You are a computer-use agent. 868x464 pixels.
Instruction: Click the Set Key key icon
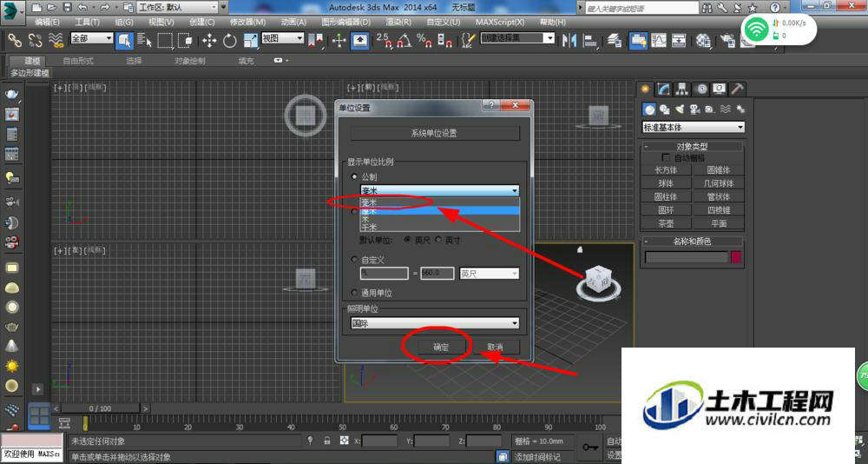[x=590, y=447]
